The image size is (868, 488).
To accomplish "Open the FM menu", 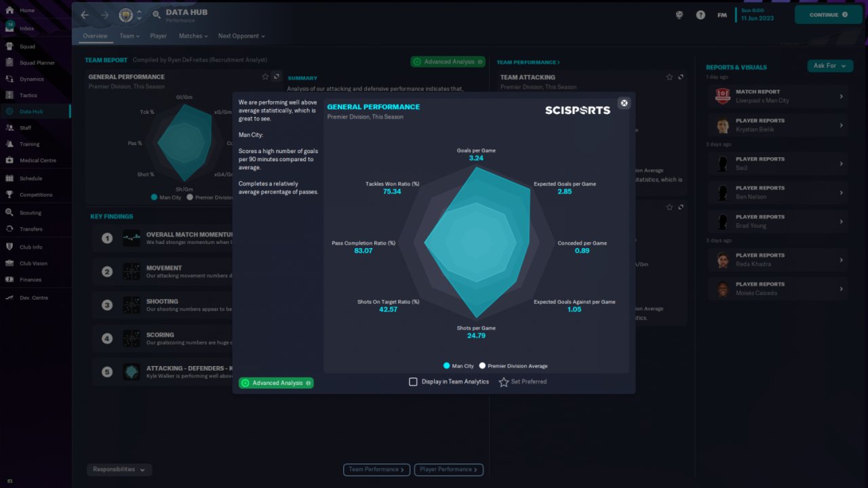I will (722, 15).
